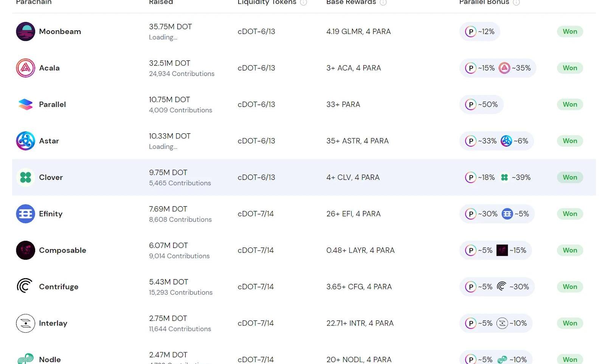Open the Acala ~15% ~35% bonus pill
605x364 pixels.
tap(498, 68)
